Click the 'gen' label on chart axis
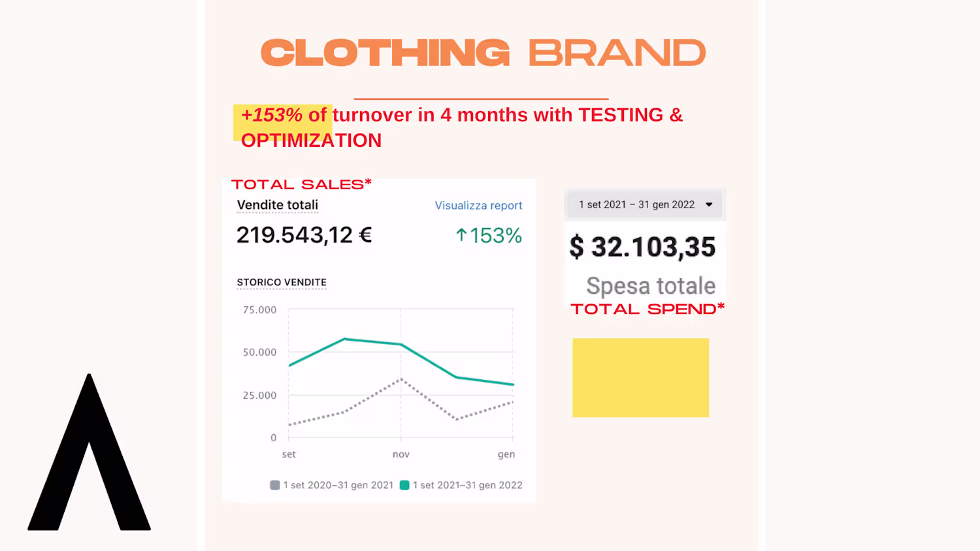 [x=506, y=454]
